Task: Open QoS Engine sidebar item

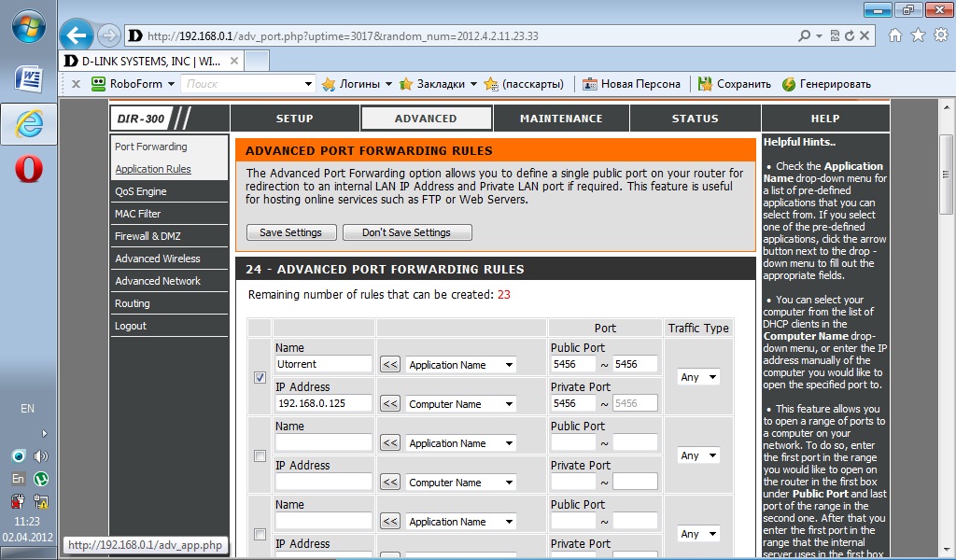Action: coord(141,191)
